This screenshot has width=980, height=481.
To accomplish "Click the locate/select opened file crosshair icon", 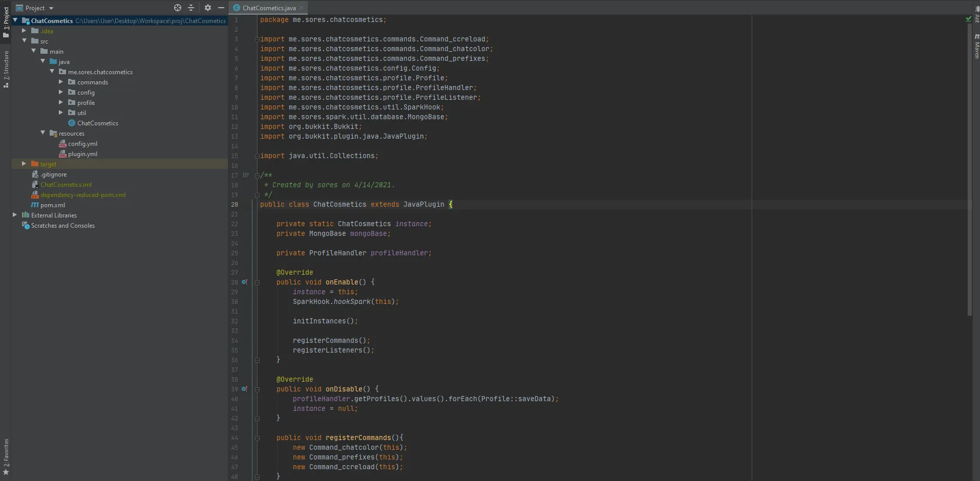I will [x=178, y=8].
